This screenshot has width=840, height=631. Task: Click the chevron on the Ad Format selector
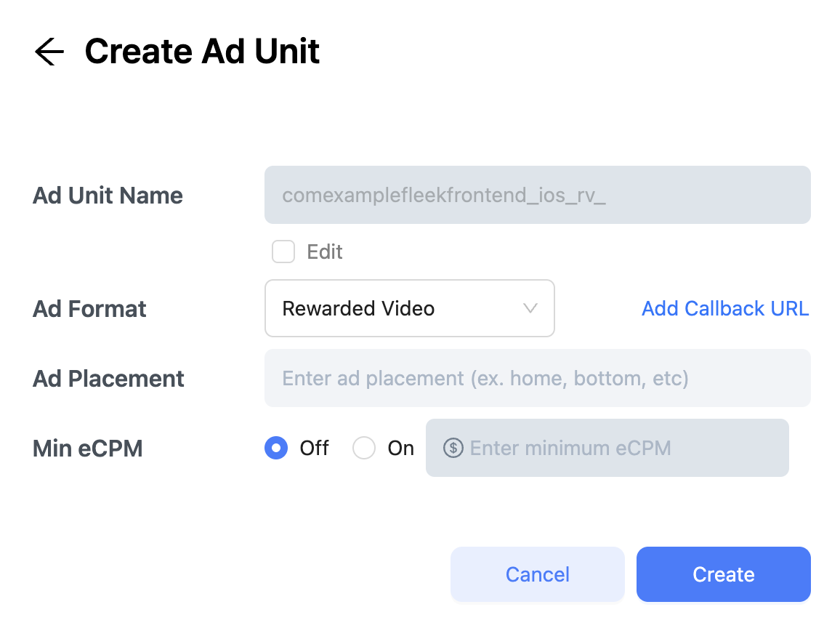coord(530,308)
